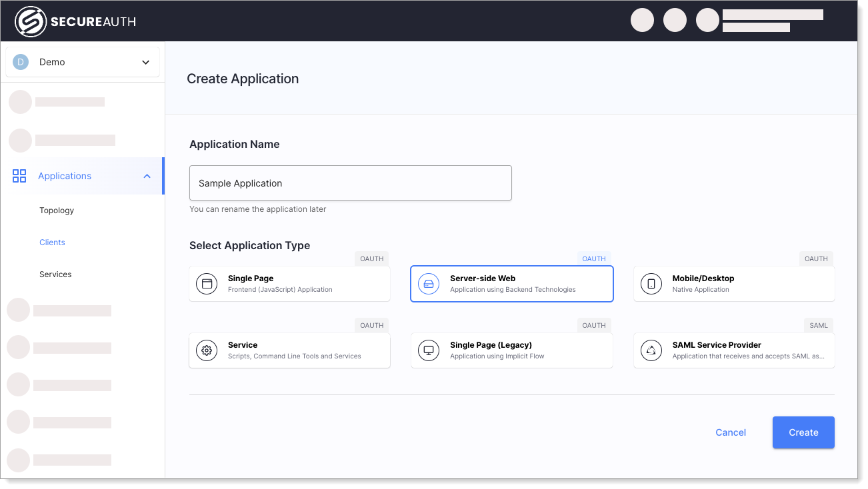Click the SAML Service Provider triangle icon
868x489 pixels.
click(x=651, y=350)
